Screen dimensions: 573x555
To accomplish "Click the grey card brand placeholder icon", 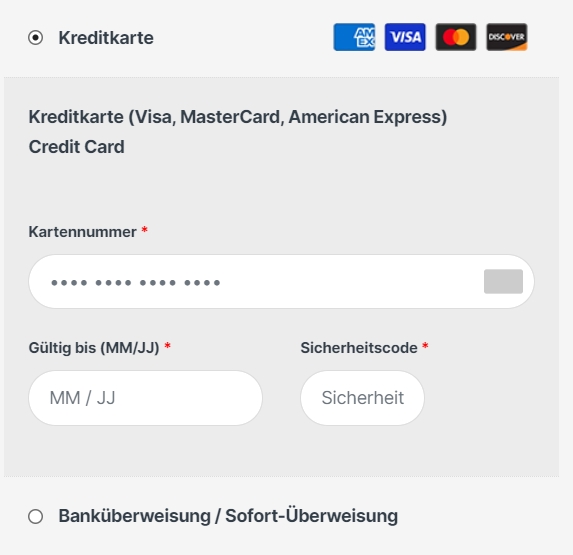I will point(503,281).
